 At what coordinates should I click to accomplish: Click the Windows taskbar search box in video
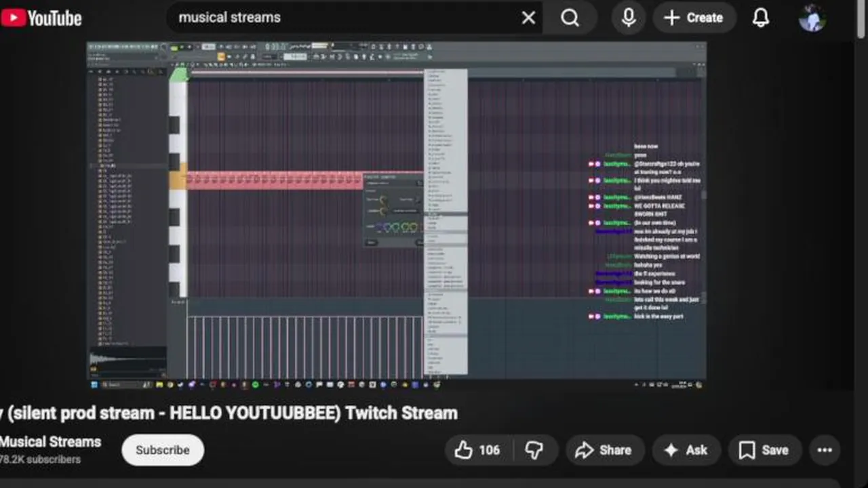click(126, 384)
